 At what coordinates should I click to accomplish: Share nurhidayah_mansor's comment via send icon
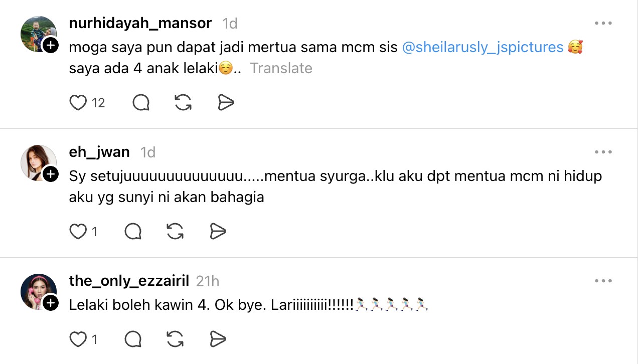[x=226, y=103]
